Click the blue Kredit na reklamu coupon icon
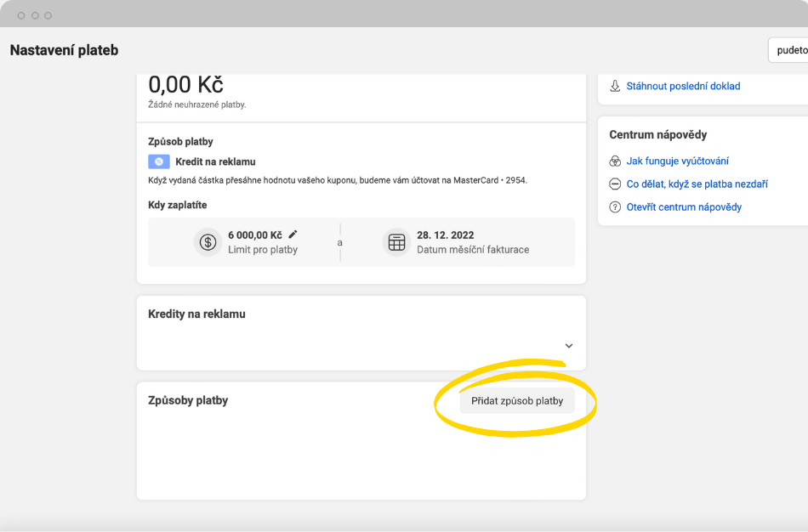This screenshot has width=808, height=532. tap(159, 161)
